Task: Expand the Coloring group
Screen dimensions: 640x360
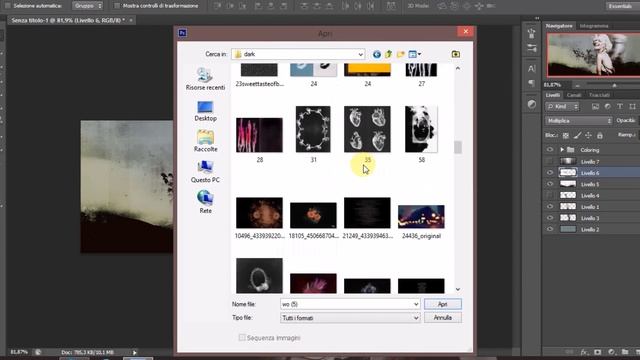Action: click(x=562, y=150)
